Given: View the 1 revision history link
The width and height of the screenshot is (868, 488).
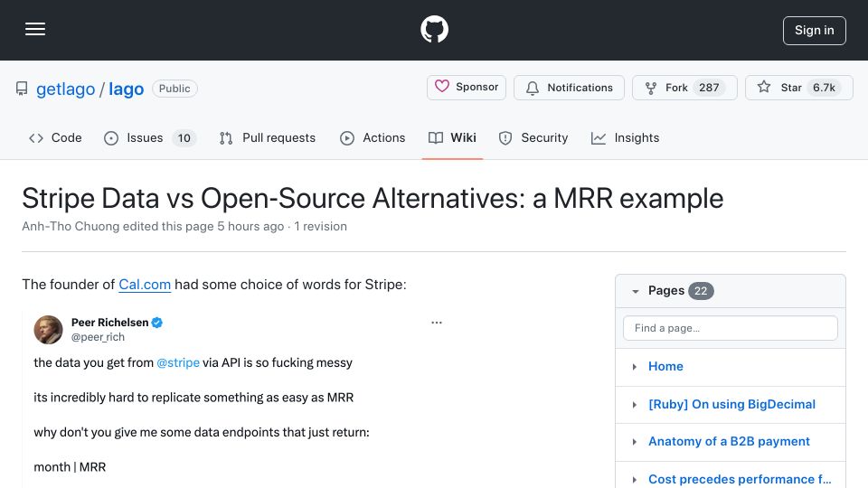Looking at the screenshot, I should point(320,226).
